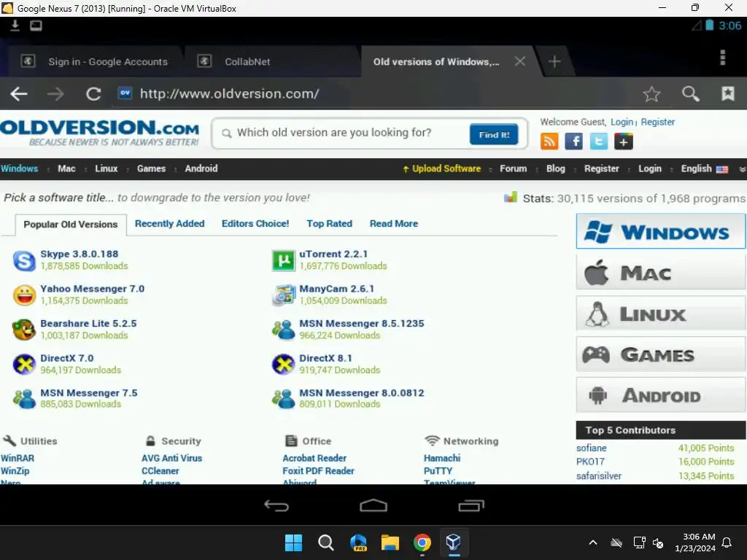Click the plus share icon

(x=624, y=141)
